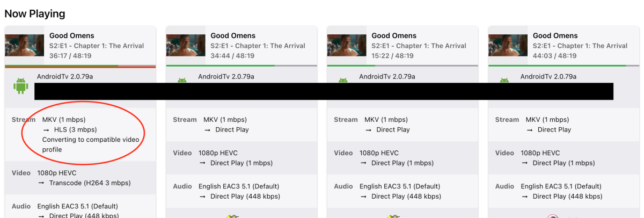Viewport: 644px width, 218px height.
Task: Click the S2:E1 episode link in the 15:22 card
Action: click(419, 46)
